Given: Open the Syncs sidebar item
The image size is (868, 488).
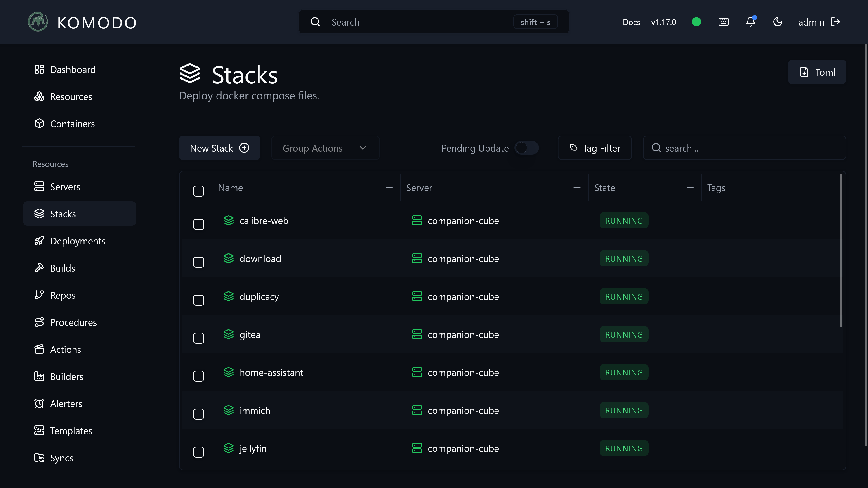Looking at the screenshot, I should (x=80, y=458).
